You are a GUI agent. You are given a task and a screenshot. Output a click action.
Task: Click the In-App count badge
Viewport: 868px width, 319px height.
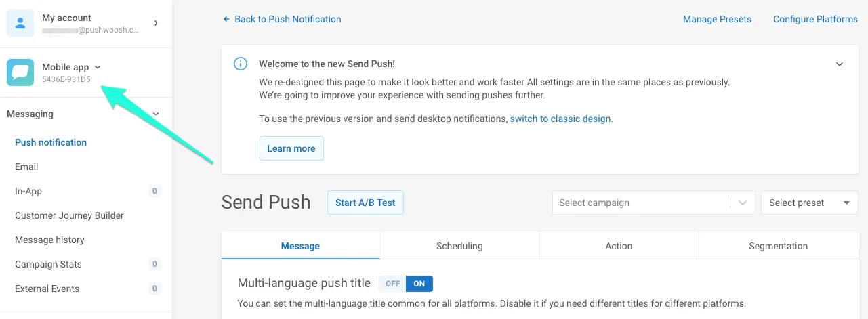[x=154, y=191]
